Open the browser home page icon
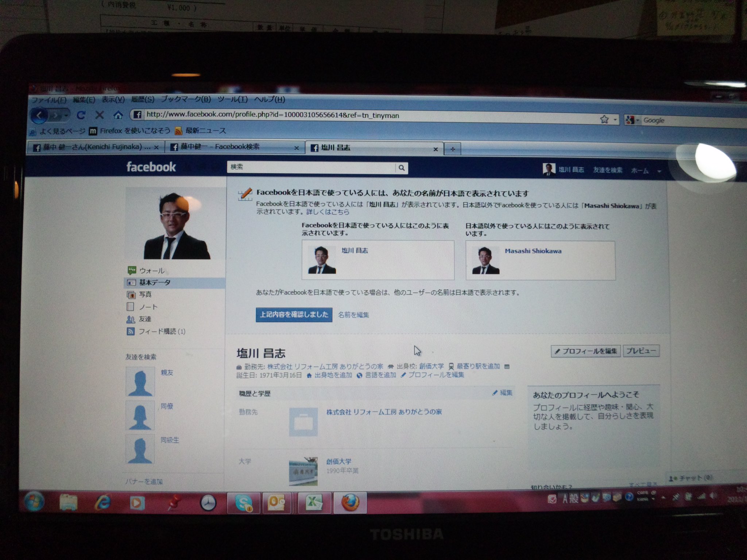Screen dimensions: 747x560 [118, 115]
